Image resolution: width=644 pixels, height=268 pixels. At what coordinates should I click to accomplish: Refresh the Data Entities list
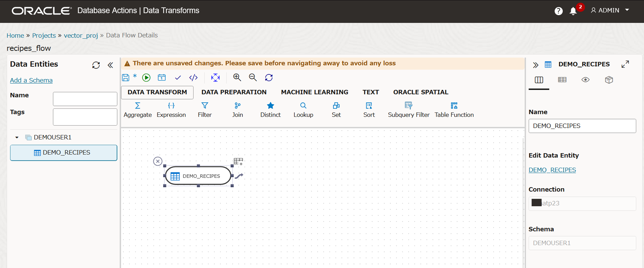(x=96, y=65)
